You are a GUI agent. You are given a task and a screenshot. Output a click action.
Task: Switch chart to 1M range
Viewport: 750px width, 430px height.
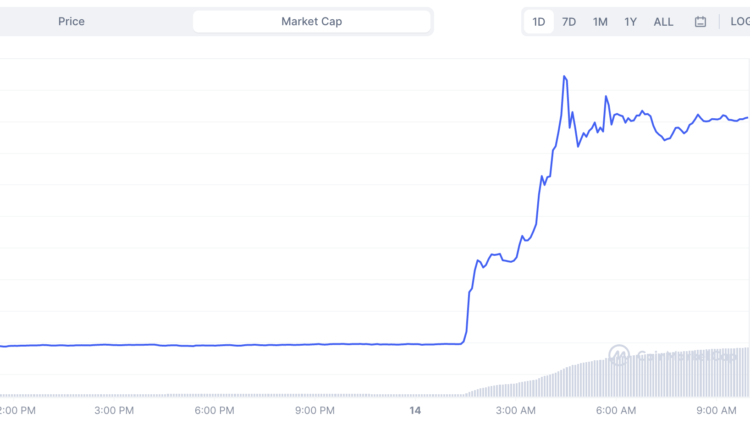pos(600,21)
